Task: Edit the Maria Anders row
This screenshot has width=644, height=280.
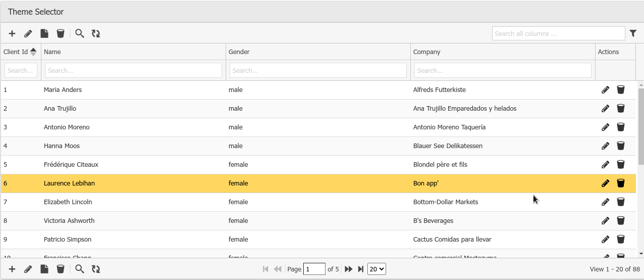Action: click(605, 90)
